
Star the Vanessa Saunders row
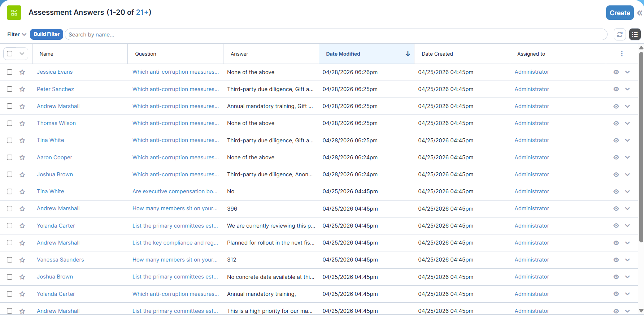[x=22, y=260]
